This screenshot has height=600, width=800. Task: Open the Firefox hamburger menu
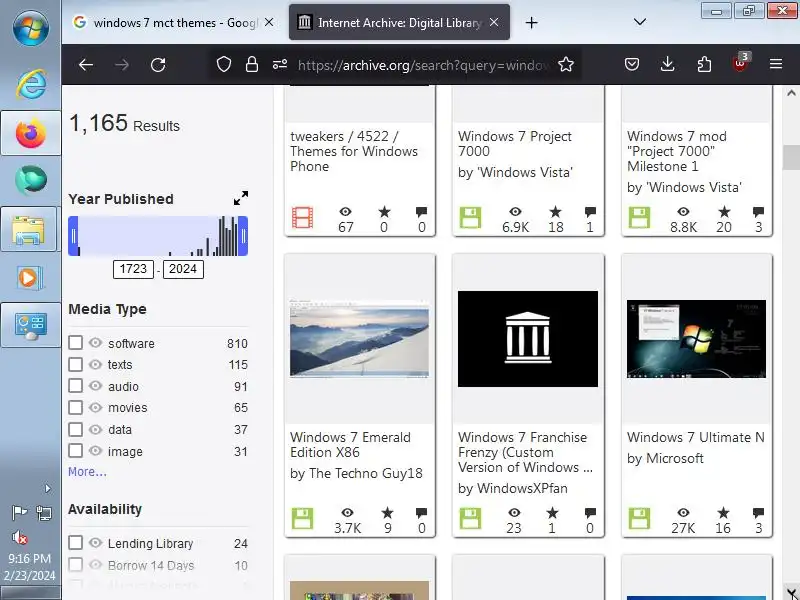[x=776, y=64]
